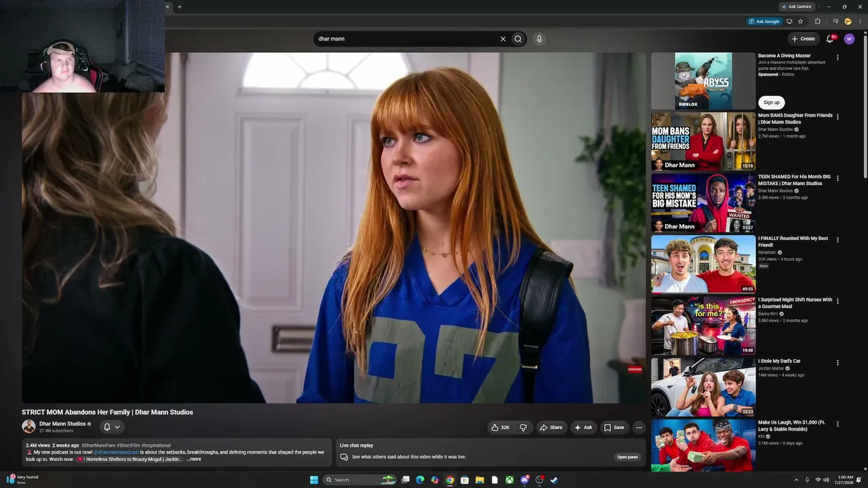Viewport: 868px width, 488px height.
Task: Open options for Night Shift Nurses video
Action: (837, 301)
